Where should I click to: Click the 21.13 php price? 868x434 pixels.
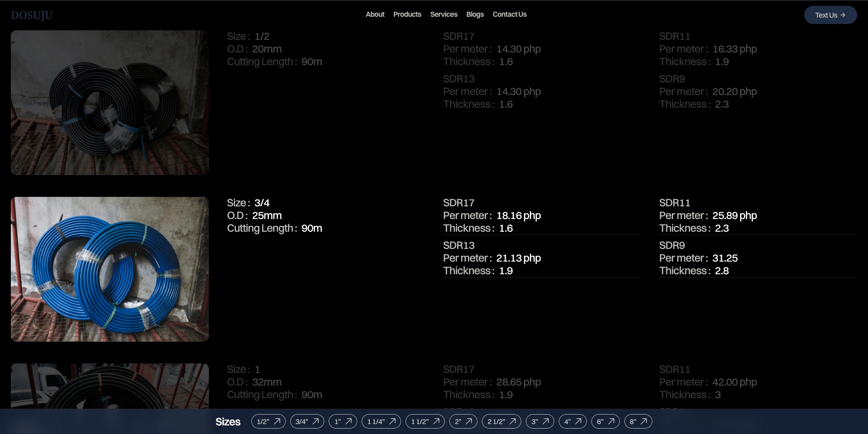(519, 258)
